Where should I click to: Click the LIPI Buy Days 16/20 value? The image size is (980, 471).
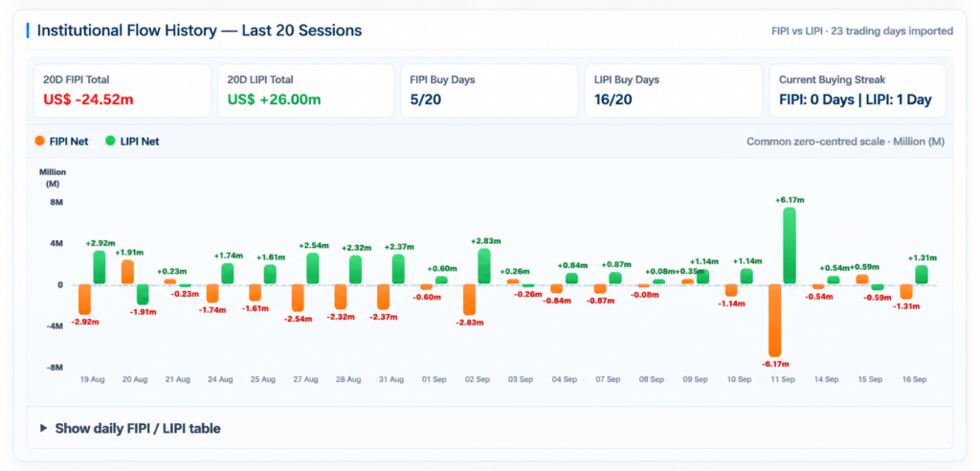[x=612, y=100]
